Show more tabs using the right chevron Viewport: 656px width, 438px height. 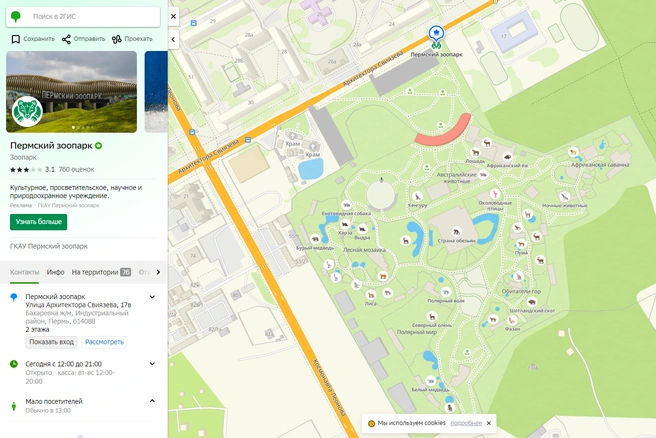158,272
